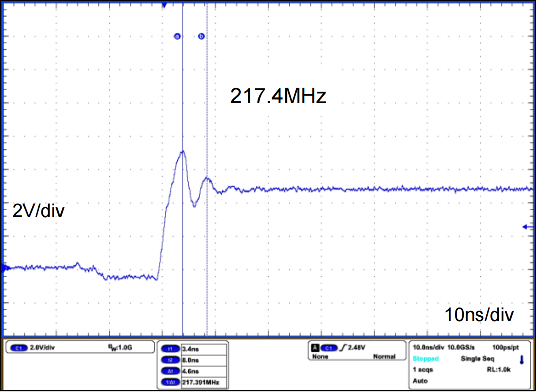Click the trigger 'A' badge
The image size is (537, 392).
(x=315, y=348)
